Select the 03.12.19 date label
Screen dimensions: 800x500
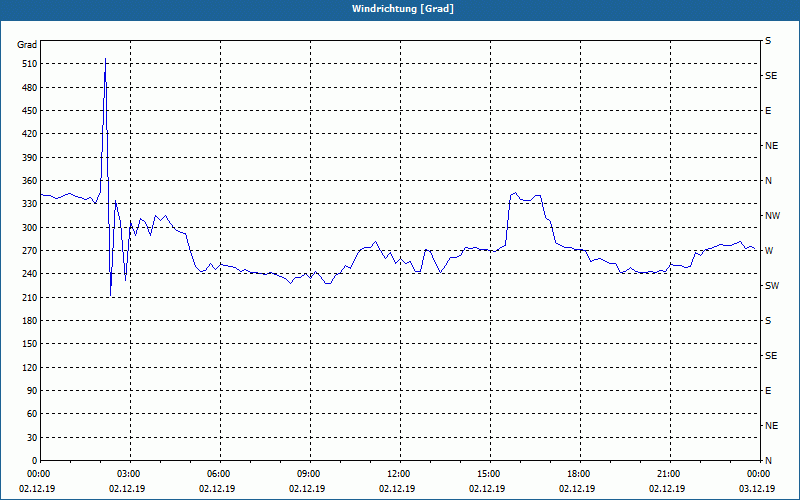[757, 489]
